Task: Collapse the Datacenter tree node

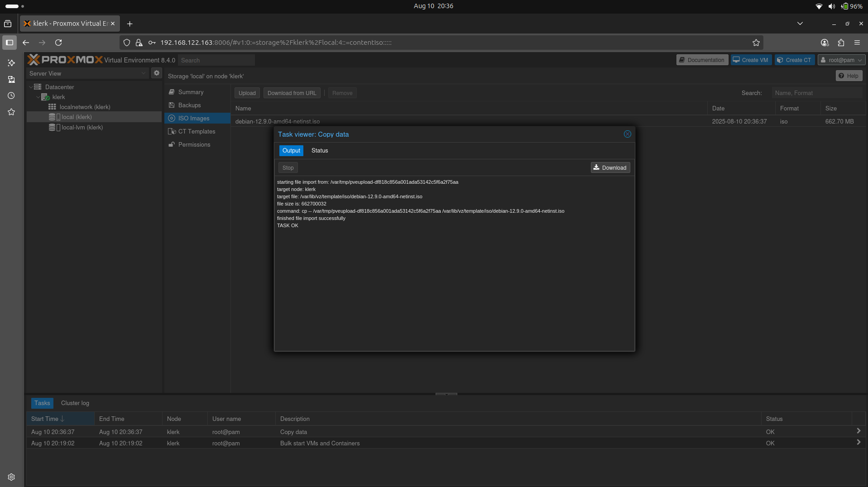Action: [x=31, y=86]
